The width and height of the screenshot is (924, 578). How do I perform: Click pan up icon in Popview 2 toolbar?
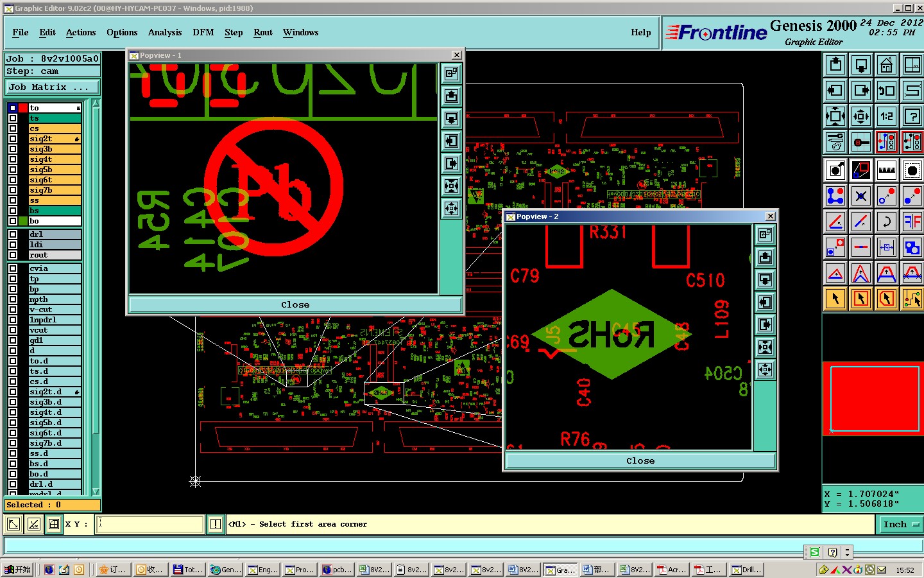click(765, 258)
